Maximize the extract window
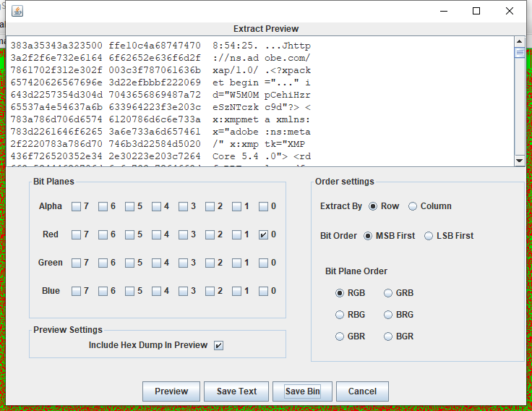532x411 pixels. [x=476, y=11]
